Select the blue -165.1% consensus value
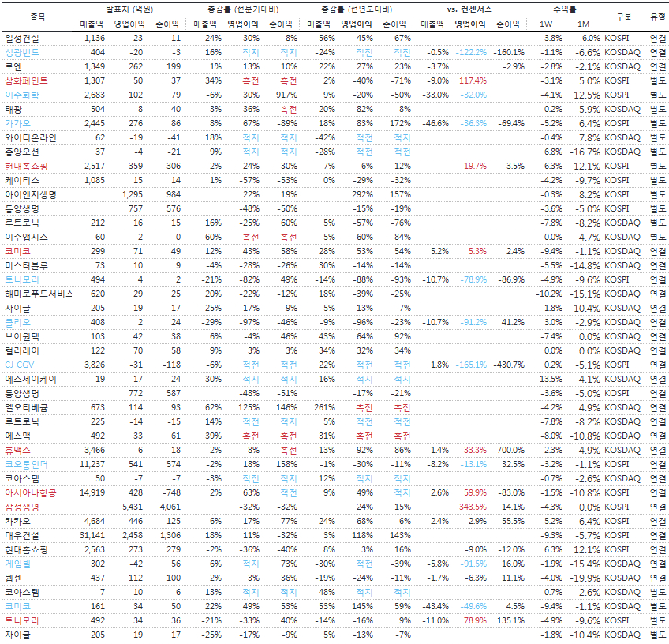 point(471,365)
